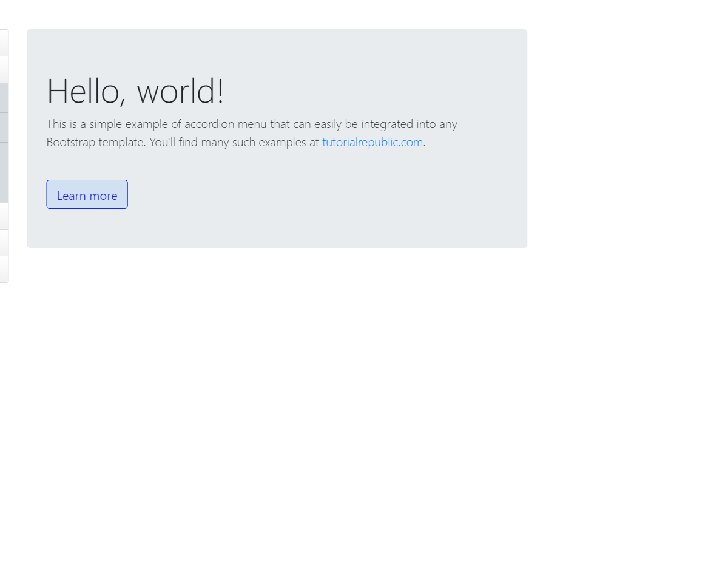The width and height of the screenshot is (728, 578).
Task: Select bottommost row in left sidebar
Action: point(4,269)
